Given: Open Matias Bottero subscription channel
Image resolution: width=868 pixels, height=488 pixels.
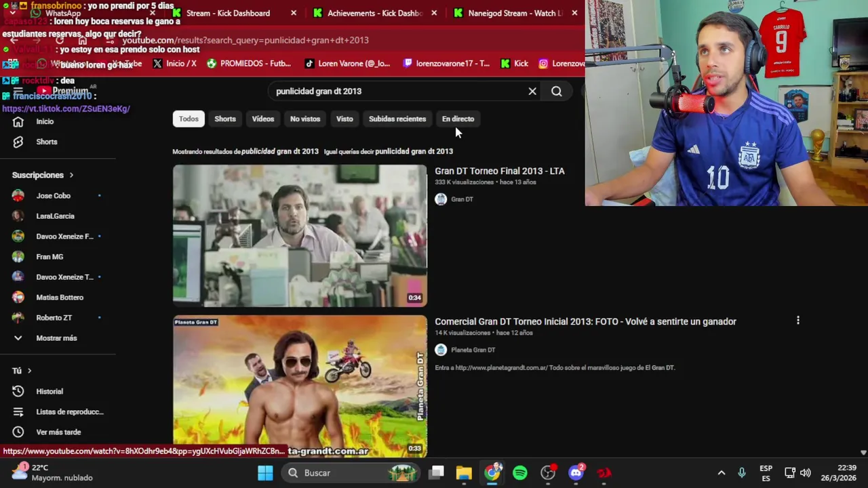Looking at the screenshot, I should (60, 297).
